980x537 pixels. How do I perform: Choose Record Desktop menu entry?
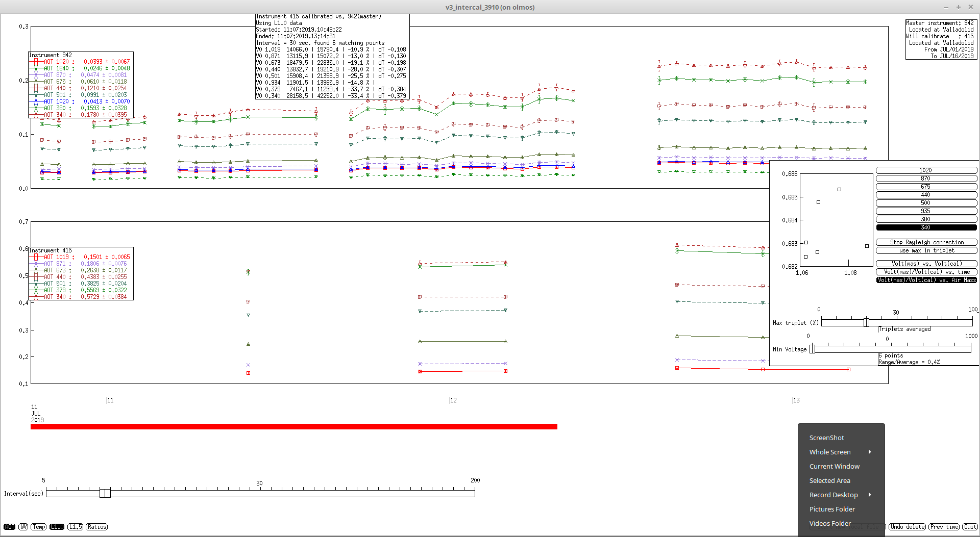(x=841, y=495)
